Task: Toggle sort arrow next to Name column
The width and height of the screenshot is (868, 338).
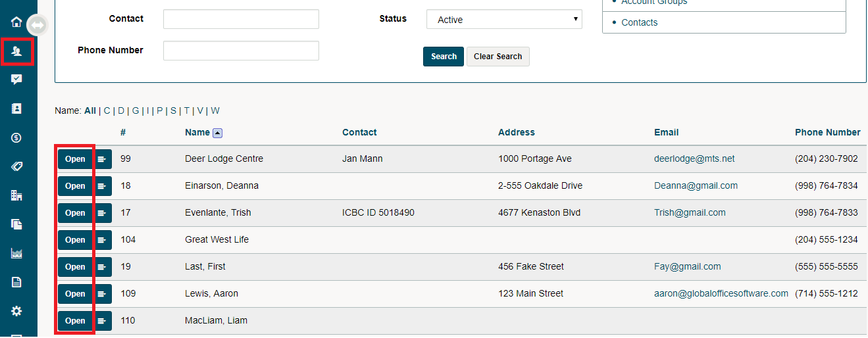Action: (218, 133)
